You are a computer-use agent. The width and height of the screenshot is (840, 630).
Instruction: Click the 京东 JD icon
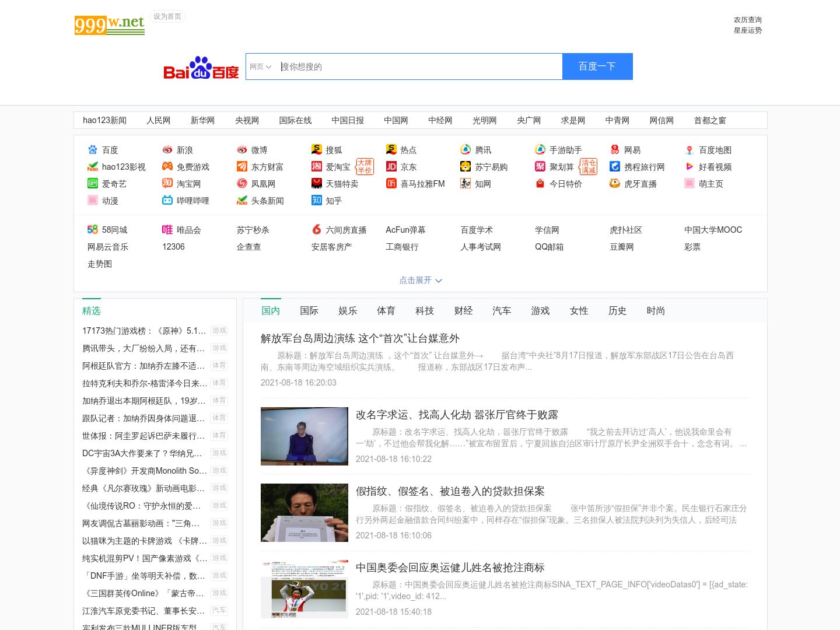coord(391,167)
